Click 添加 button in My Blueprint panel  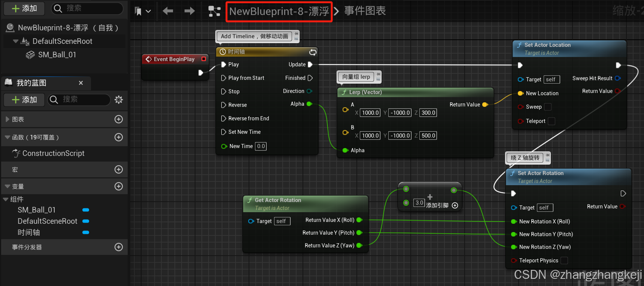click(24, 100)
